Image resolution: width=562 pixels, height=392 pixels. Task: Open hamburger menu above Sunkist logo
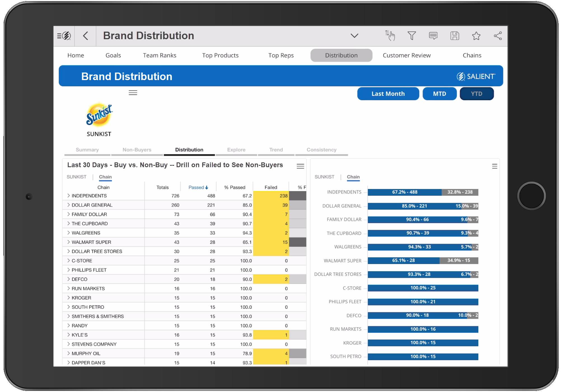click(x=133, y=93)
